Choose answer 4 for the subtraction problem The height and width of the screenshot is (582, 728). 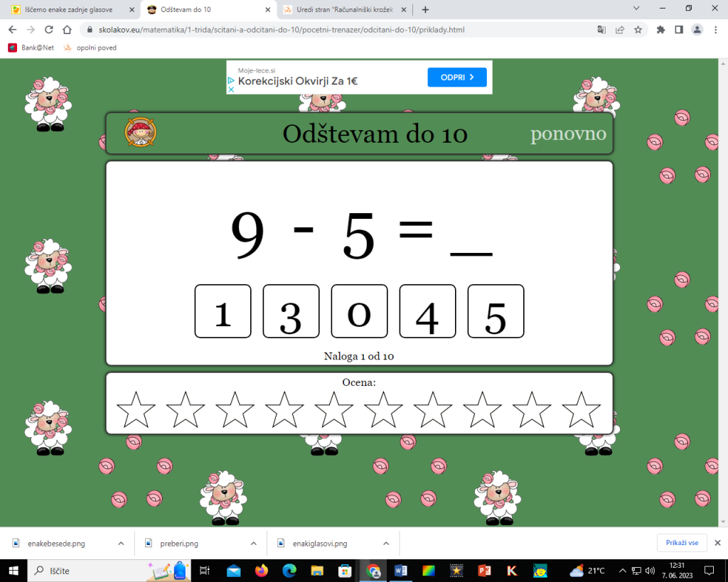[427, 311]
